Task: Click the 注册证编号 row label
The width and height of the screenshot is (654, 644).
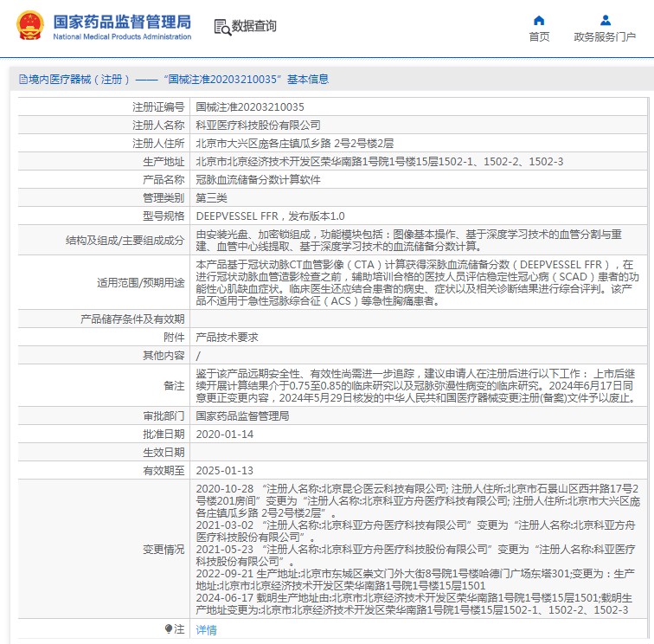Action: pos(158,107)
